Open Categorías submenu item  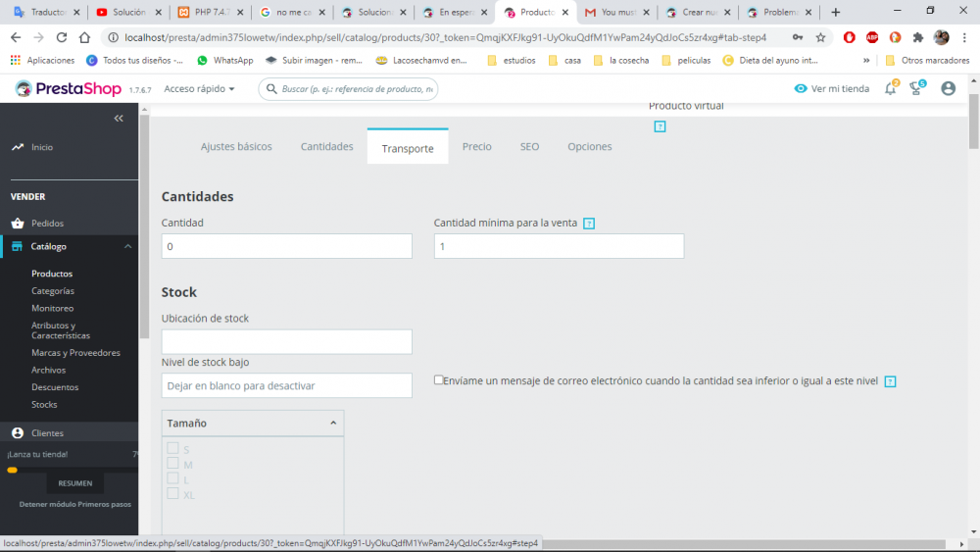pyautogui.click(x=53, y=290)
